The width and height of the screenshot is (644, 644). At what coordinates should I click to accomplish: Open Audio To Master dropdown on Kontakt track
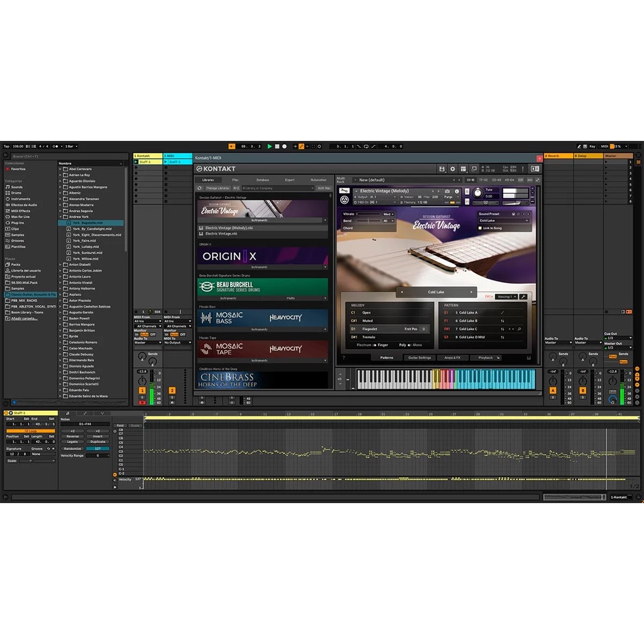pos(148,343)
